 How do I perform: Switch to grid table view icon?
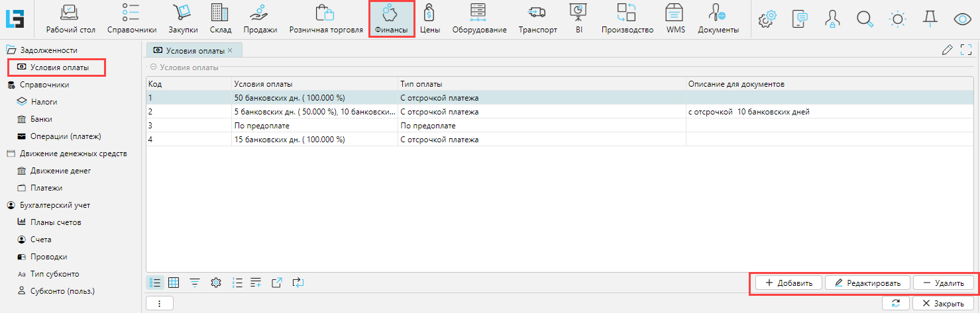(x=174, y=283)
